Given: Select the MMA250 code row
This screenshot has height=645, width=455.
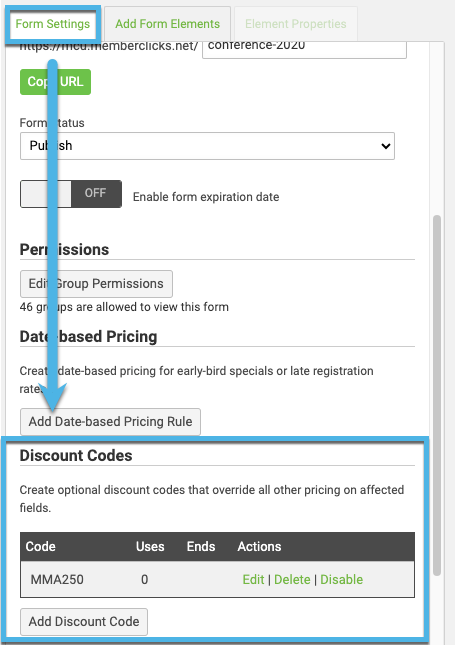Looking at the screenshot, I should tap(217, 579).
